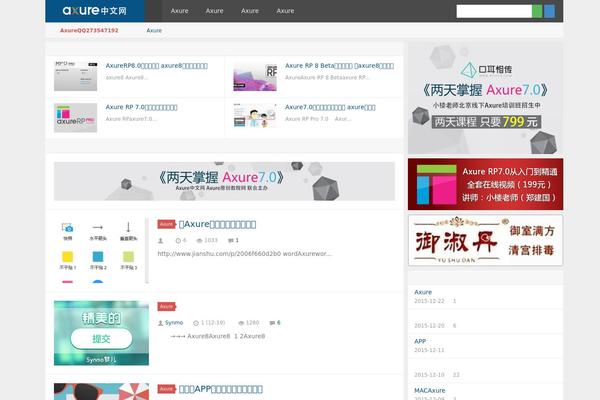Click the red Axure tag before the [Axure post title

click(x=166, y=224)
